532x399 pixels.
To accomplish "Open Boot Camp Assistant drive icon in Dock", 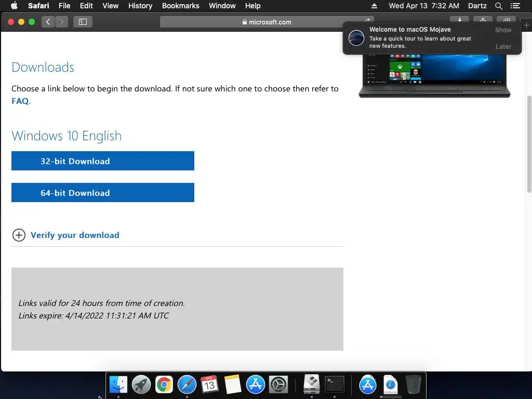I will pos(312,384).
